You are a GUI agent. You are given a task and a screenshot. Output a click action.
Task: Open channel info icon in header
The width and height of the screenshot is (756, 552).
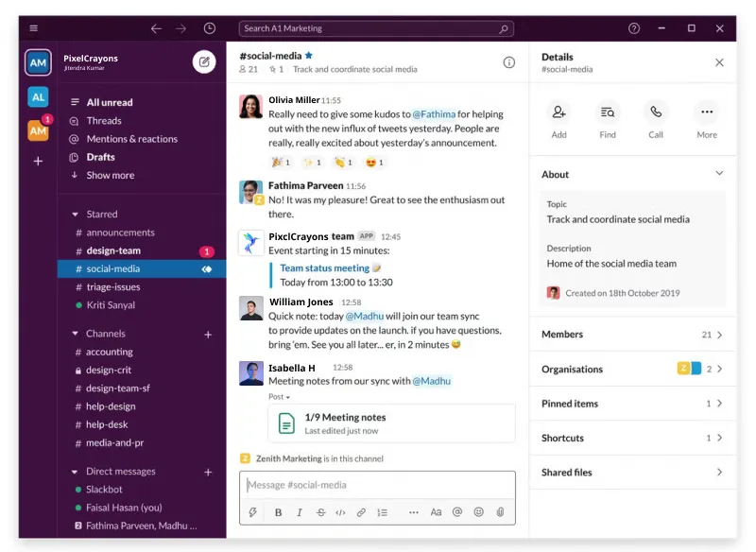click(x=509, y=62)
